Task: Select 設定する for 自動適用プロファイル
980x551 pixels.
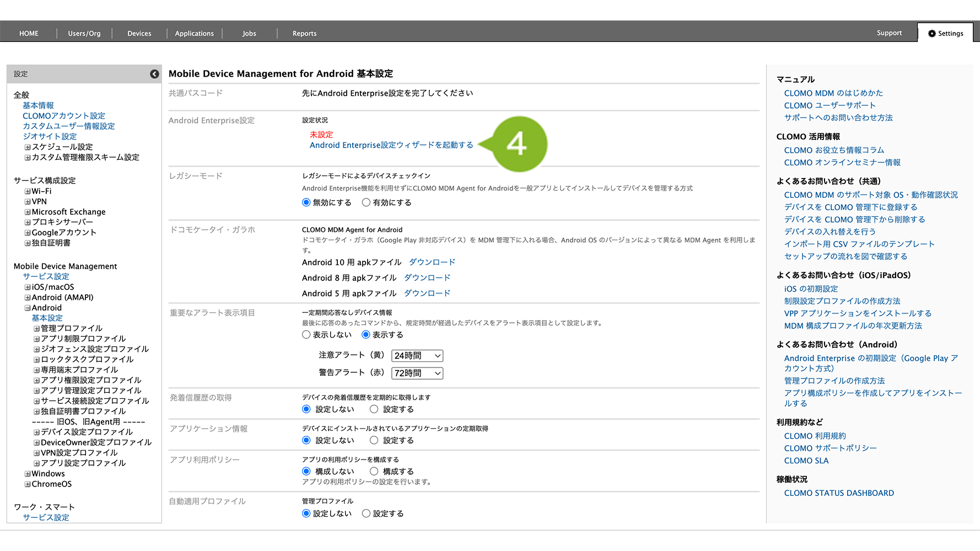Action: click(366, 513)
